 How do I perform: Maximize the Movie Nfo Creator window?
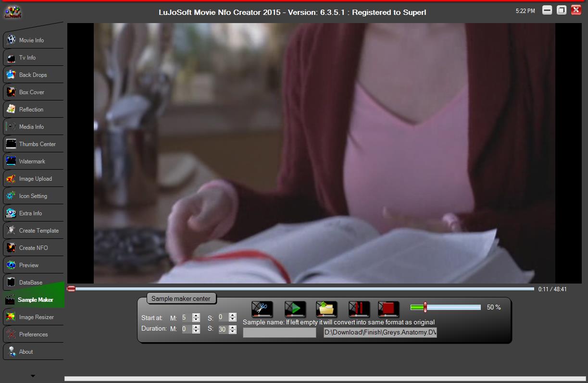(562, 10)
